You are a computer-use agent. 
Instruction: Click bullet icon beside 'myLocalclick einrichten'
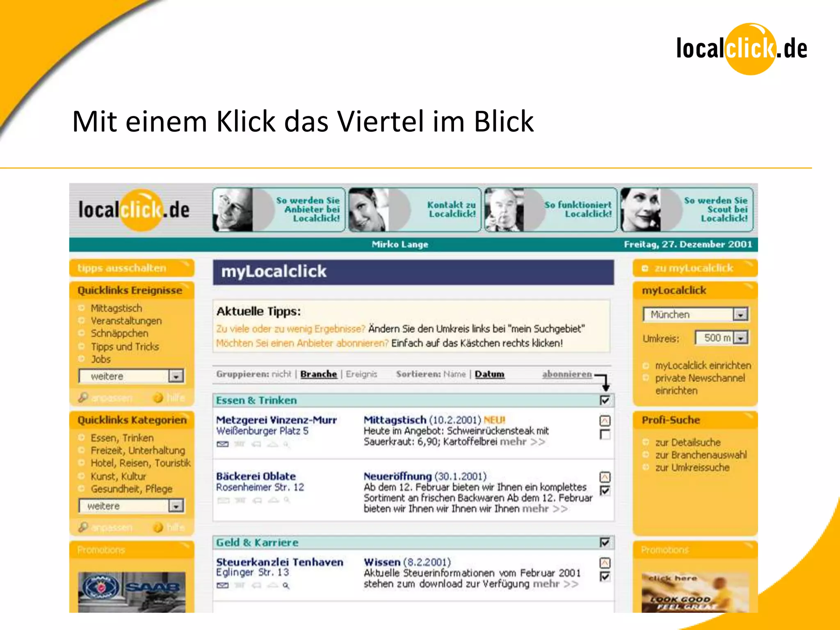(x=646, y=365)
